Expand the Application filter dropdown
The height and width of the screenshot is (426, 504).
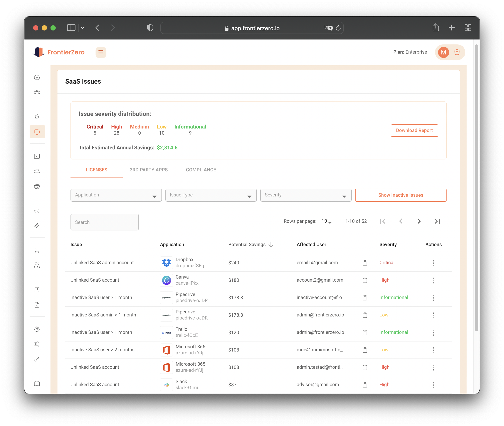(116, 195)
